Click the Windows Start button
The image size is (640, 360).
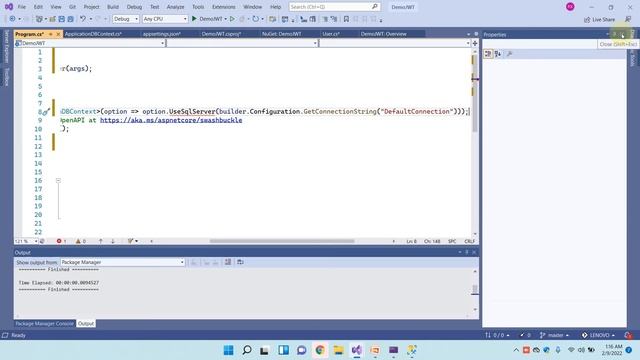[229, 350]
